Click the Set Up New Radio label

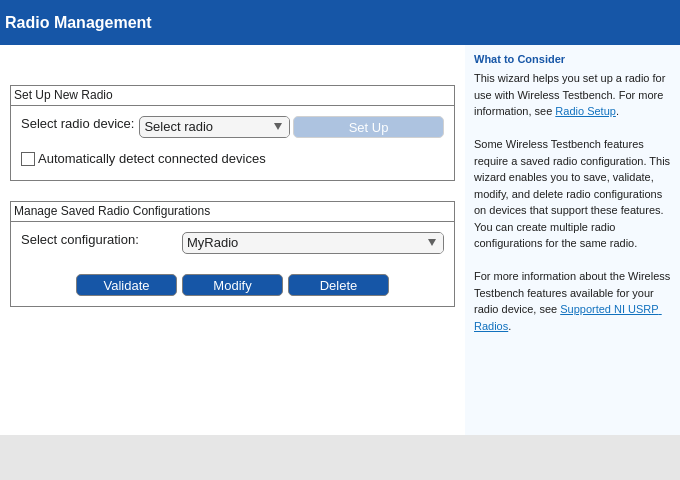coord(63,95)
